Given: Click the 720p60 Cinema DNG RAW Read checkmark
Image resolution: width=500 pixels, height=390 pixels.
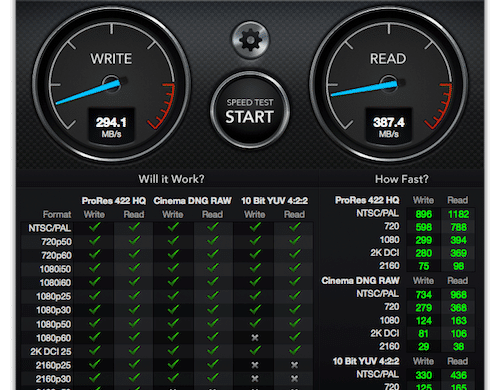Looking at the screenshot, I should click(213, 254).
